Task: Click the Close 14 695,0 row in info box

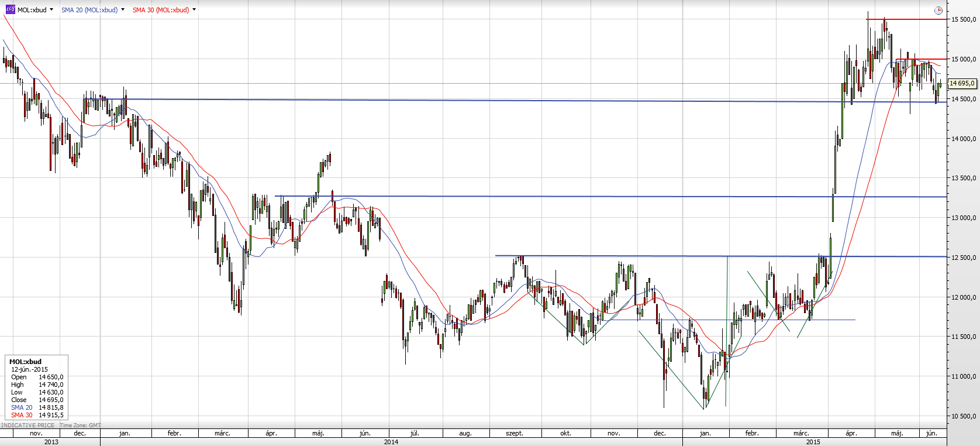Action: click(37, 400)
